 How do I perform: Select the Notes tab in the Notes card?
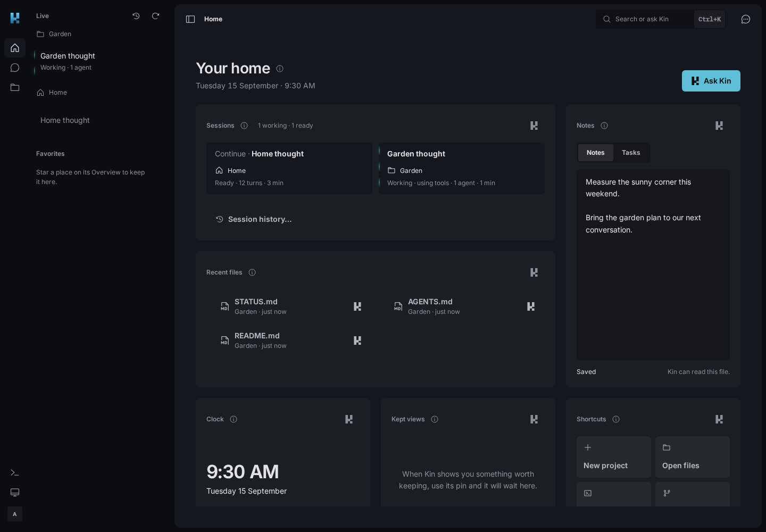pos(596,153)
